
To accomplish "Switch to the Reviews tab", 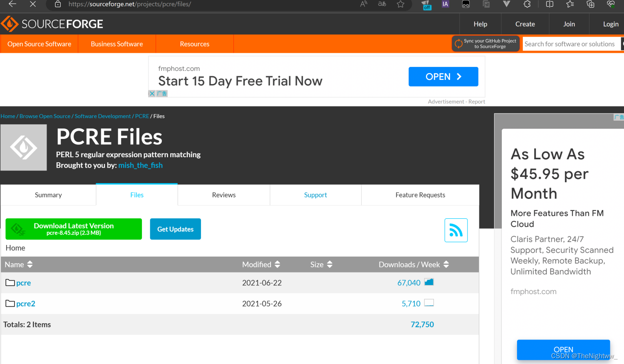I will pos(224,195).
